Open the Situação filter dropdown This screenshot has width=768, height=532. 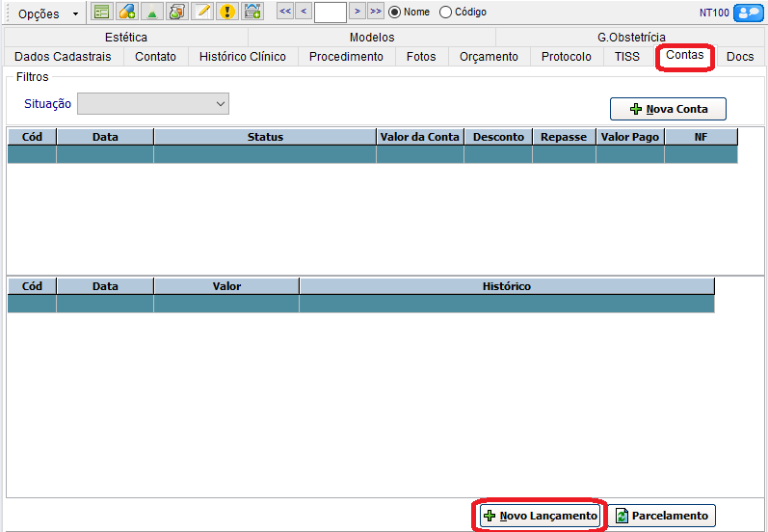coord(153,103)
